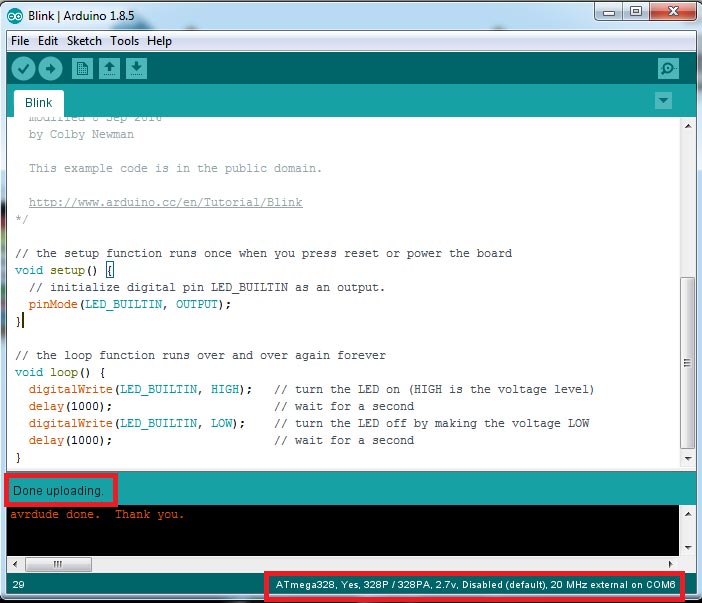Open the arduino.cc Tutorial/Blink link

click(x=166, y=202)
